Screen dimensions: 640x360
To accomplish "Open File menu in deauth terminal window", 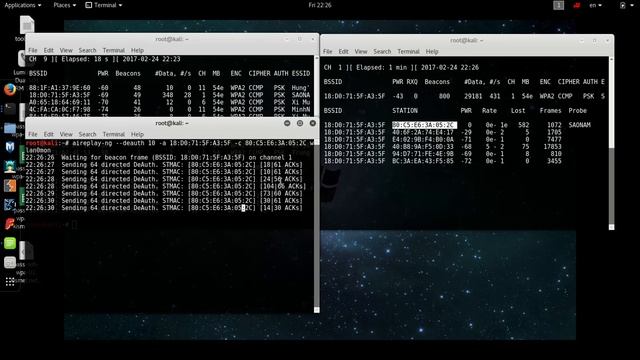I will click(33, 134).
